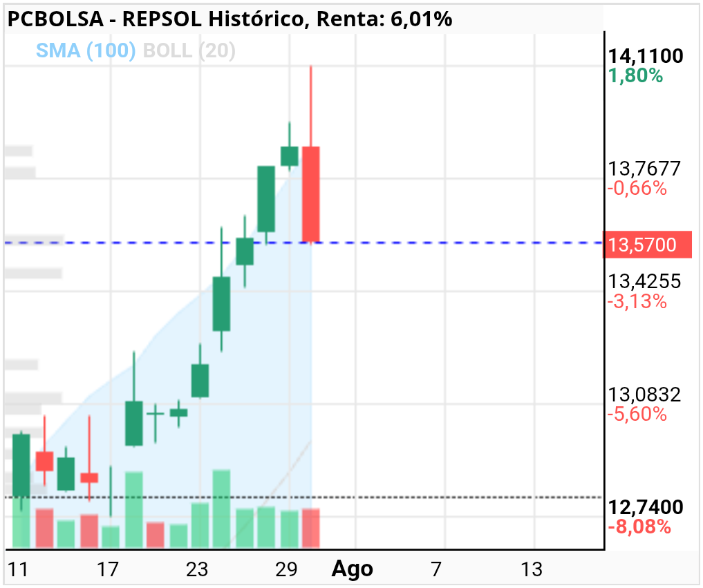Image resolution: width=703 pixels, height=588 pixels.
Task: Toggle the SMA (100) indicator label
Action: [x=86, y=50]
